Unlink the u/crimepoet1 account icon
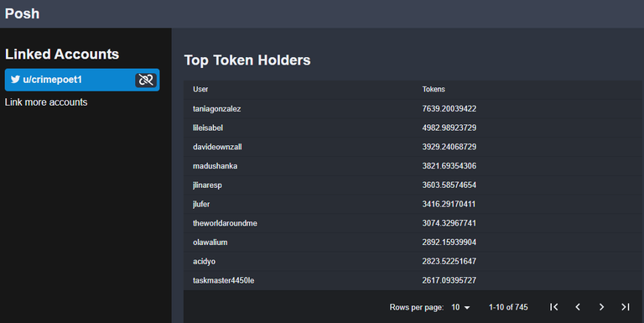The height and width of the screenshot is (323, 644). pos(146,80)
